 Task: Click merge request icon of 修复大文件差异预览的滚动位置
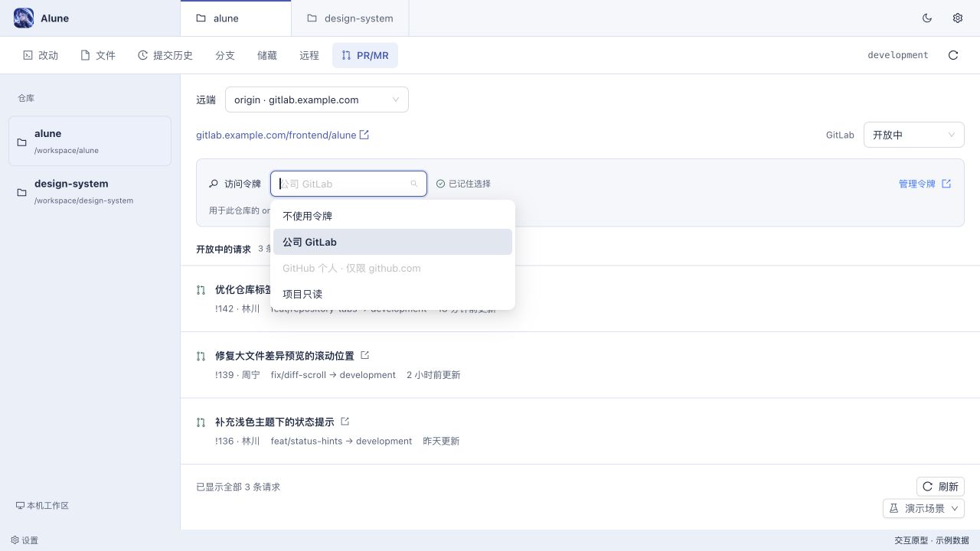pyautogui.click(x=201, y=356)
